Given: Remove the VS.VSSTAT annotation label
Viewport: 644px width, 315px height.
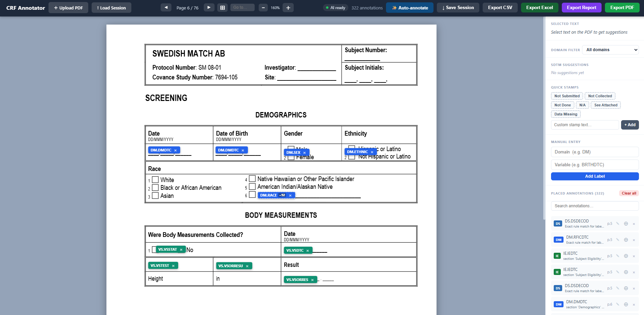Looking at the screenshot, I should [181, 249].
